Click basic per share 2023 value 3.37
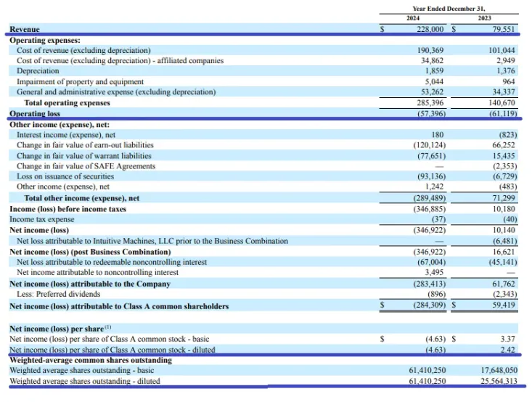Viewport: 532px width, 402px height. [x=507, y=339]
